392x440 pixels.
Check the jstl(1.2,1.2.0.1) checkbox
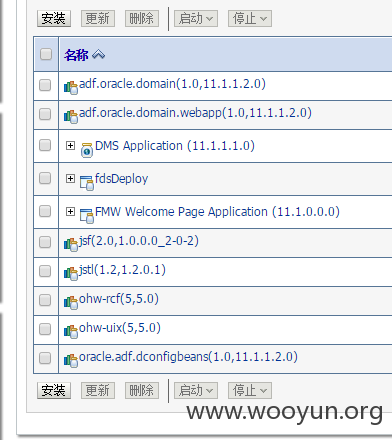click(x=45, y=271)
